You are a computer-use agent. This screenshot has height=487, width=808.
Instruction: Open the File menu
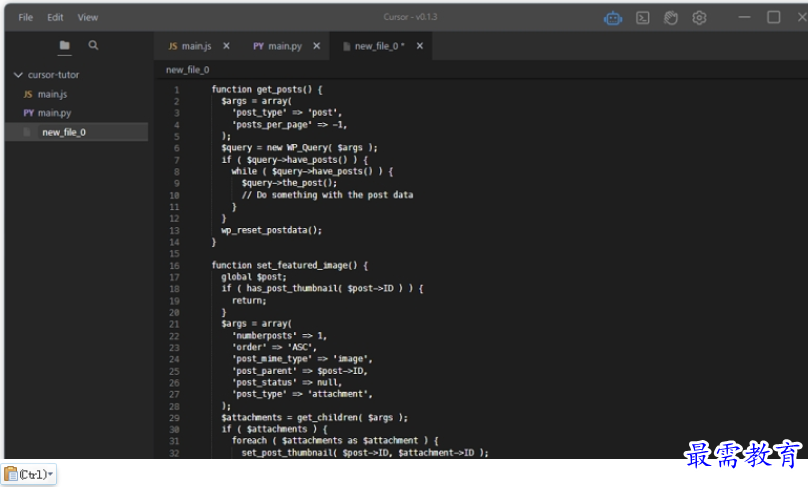point(25,18)
